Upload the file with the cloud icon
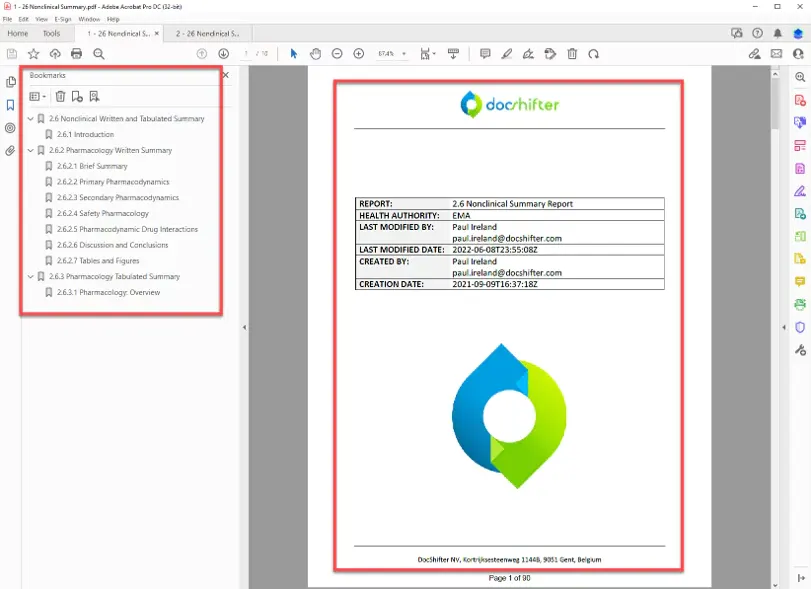Screen dimensions: 811x589 [55, 54]
